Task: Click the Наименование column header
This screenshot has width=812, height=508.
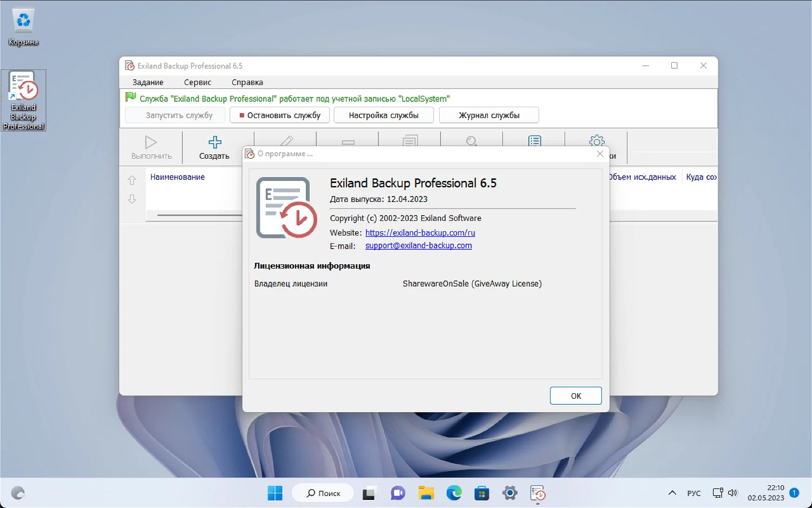Action: click(178, 177)
